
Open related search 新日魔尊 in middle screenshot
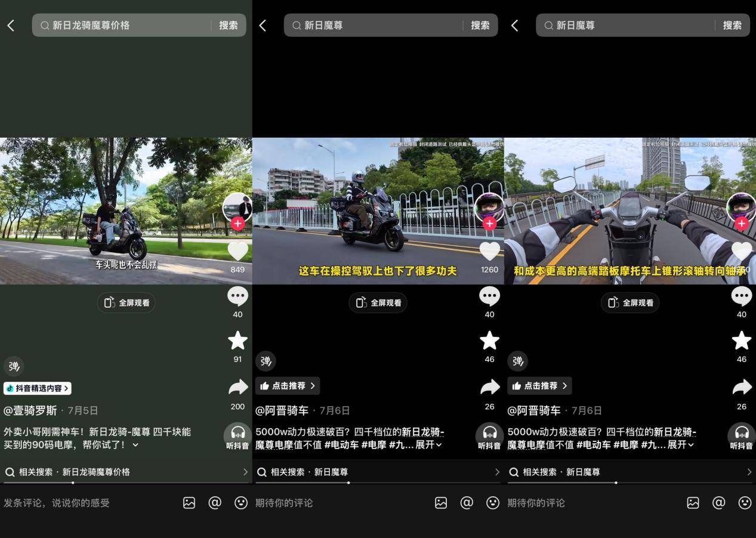378,472
